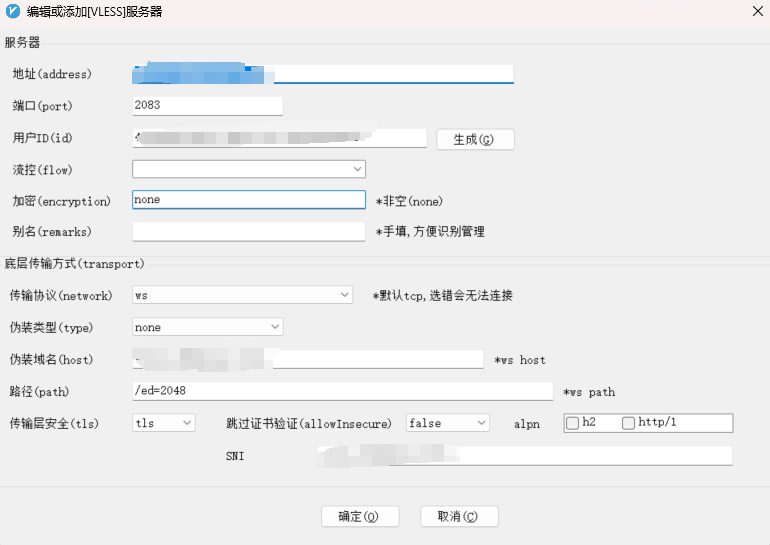Screen dimensions: 770x545
Task: Confirm with the 确定(O) button
Action: pos(360,517)
